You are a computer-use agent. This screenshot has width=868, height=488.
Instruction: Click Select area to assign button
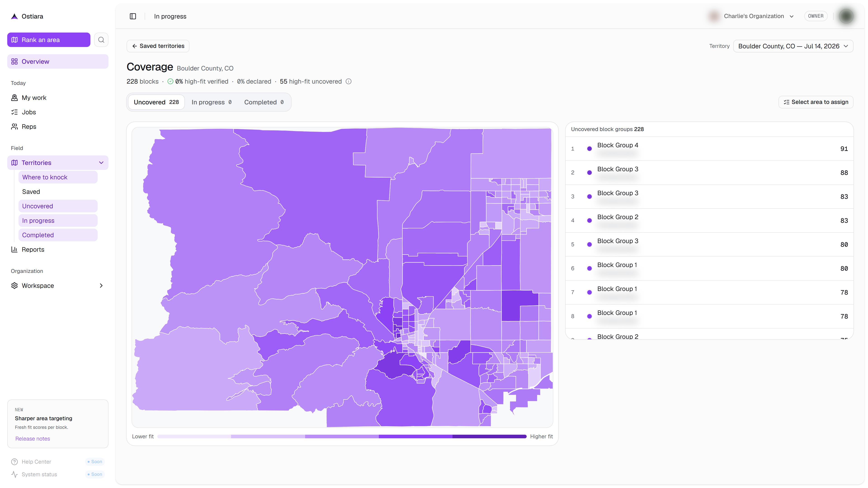point(816,102)
